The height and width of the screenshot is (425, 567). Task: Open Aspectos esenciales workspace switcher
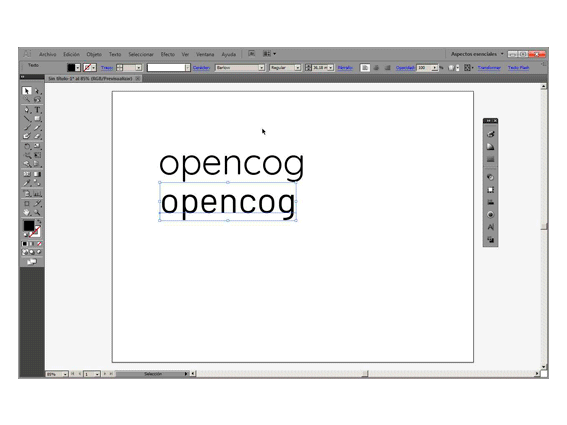477,54
